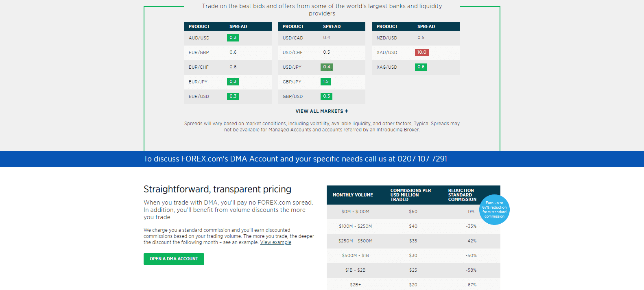Click the EUR/CHF product label

[199, 67]
